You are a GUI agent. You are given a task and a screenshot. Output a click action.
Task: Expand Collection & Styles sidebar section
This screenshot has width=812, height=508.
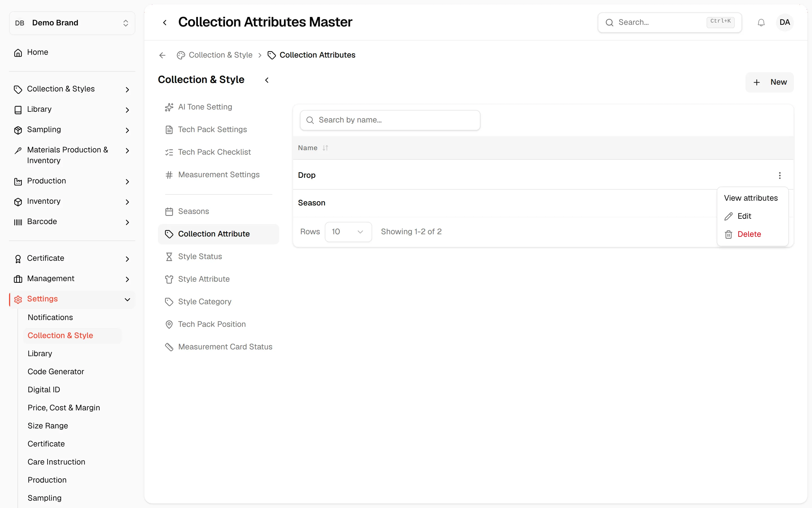click(72, 89)
